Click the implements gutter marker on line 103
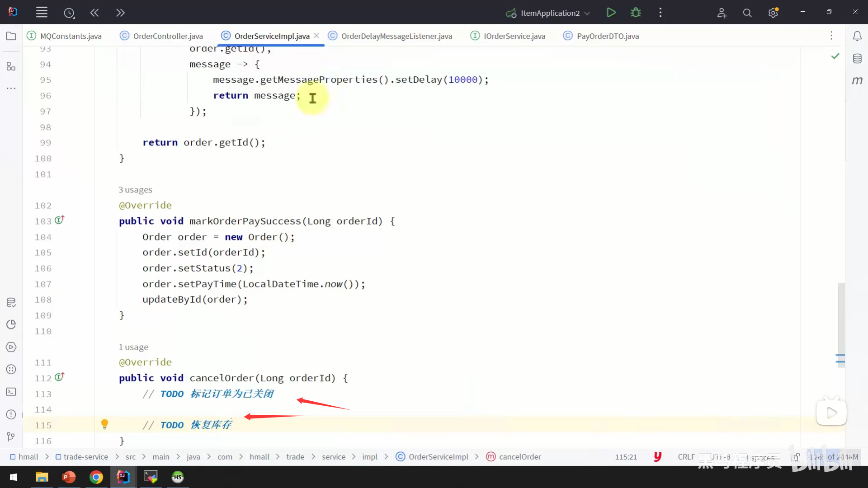This screenshot has width=868, height=488. coord(60,220)
